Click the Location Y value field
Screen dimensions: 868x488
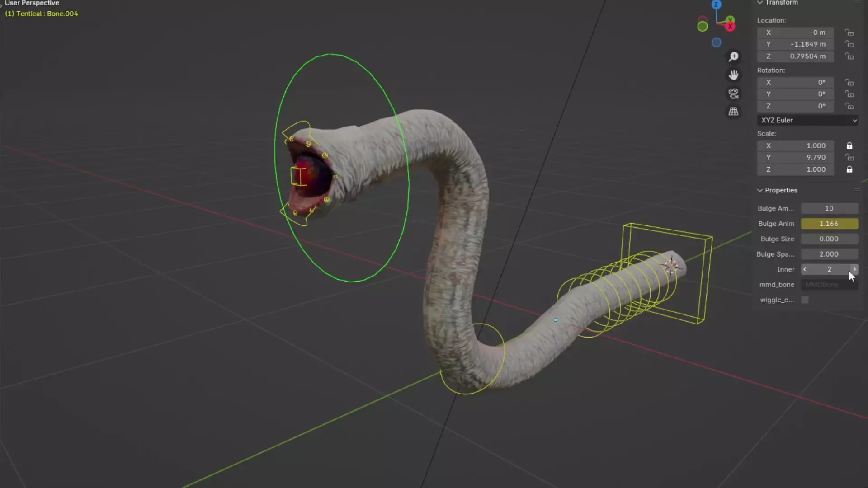[796, 44]
